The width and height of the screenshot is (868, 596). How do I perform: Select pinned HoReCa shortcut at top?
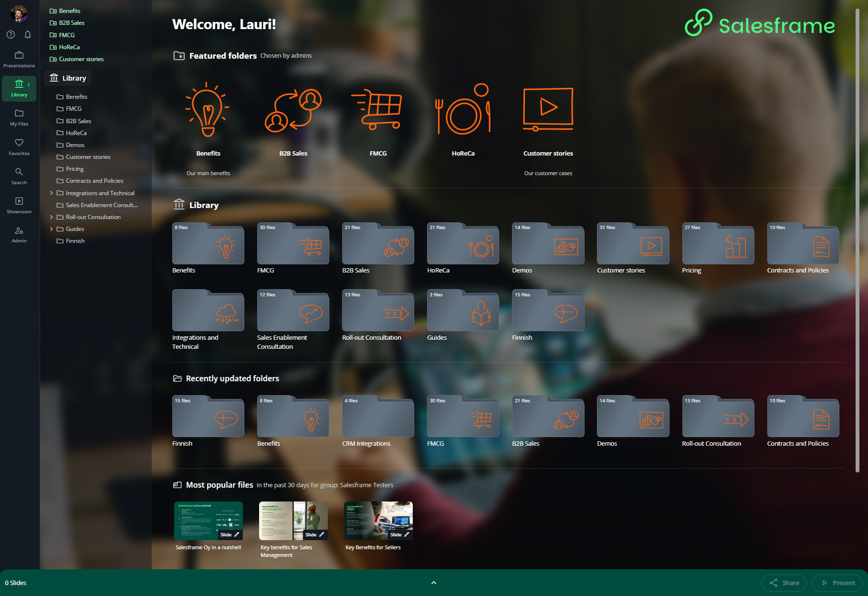(x=64, y=47)
